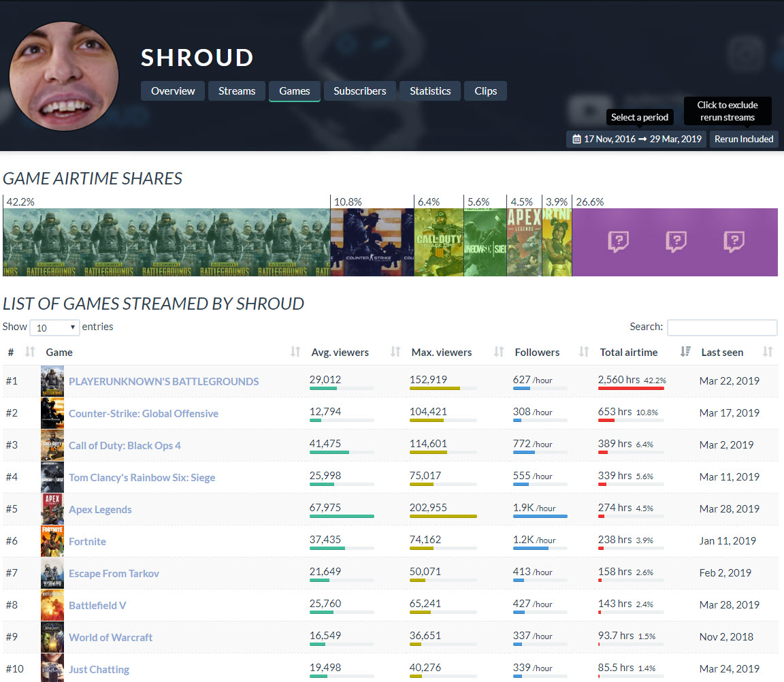
Task: Open PLAYERUNKNOWN'S BATTLEGROUNDS game link
Action: pyautogui.click(x=163, y=382)
